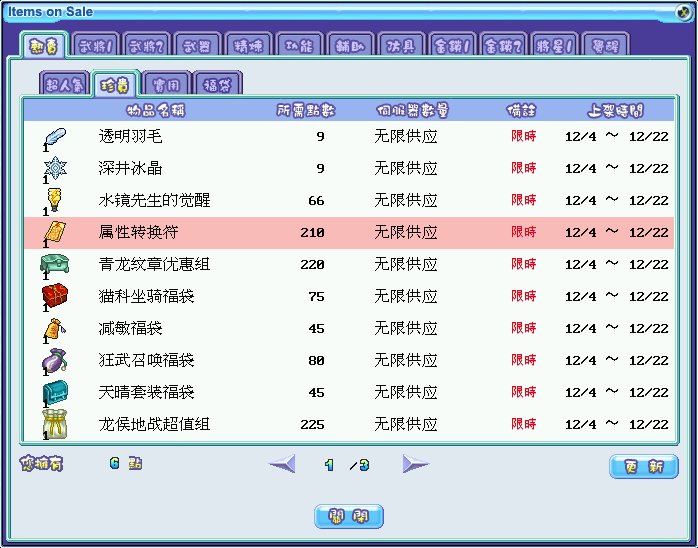
Task: Select the 青龙纹章优惠组 chest icon
Action: (54, 265)
